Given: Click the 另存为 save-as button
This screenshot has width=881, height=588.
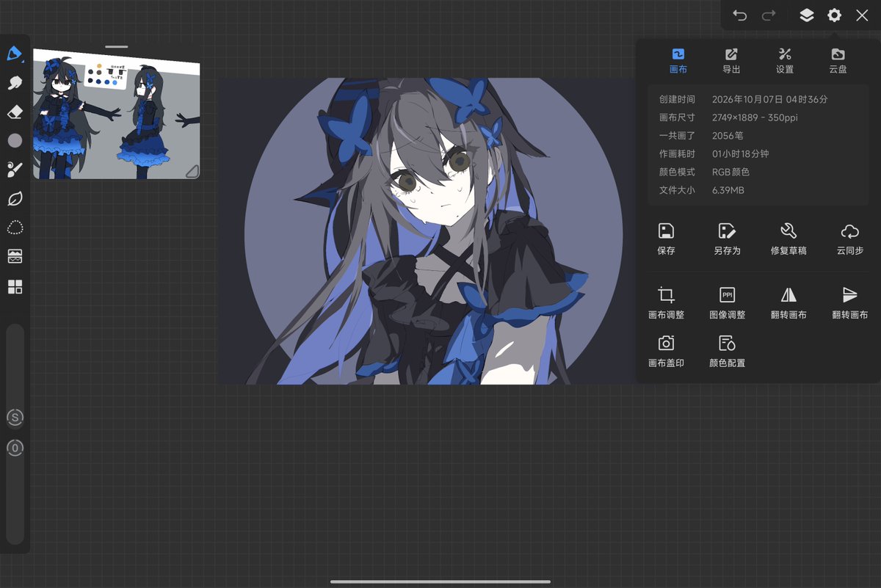Looking at the screenshot, I should click(x=727, y=239).
